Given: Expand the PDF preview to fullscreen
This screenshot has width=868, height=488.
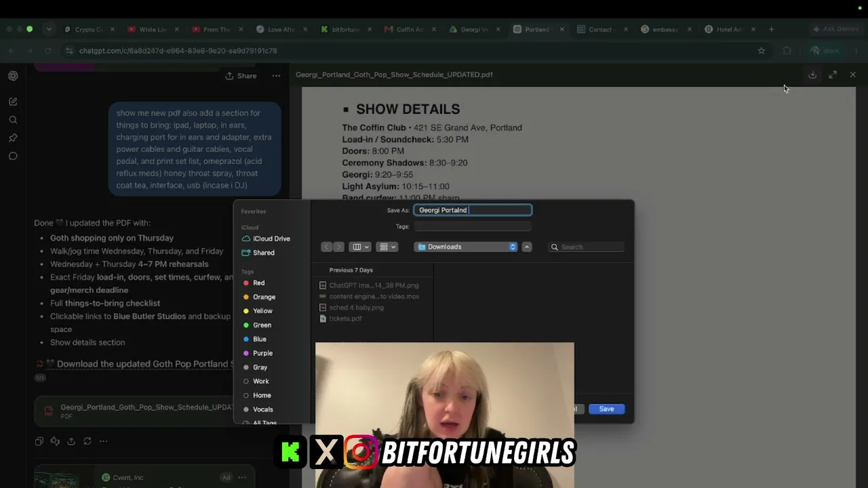Looking at the screenshot, I should click(x=833, y=75).
